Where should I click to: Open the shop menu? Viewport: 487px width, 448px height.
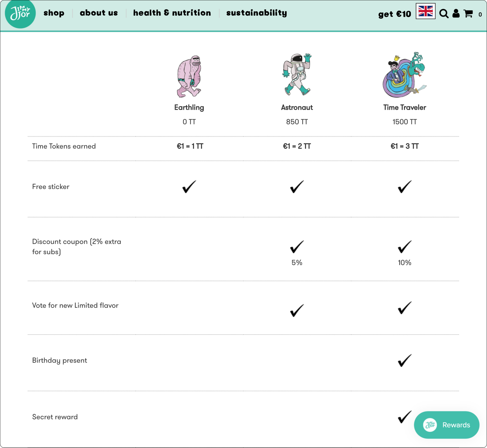tap(54, 13)
